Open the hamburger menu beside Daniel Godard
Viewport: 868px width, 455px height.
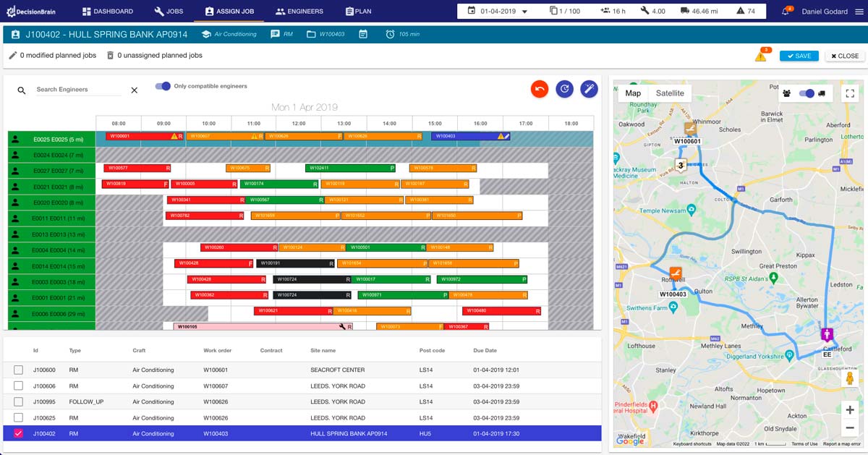tap(859, 12)
